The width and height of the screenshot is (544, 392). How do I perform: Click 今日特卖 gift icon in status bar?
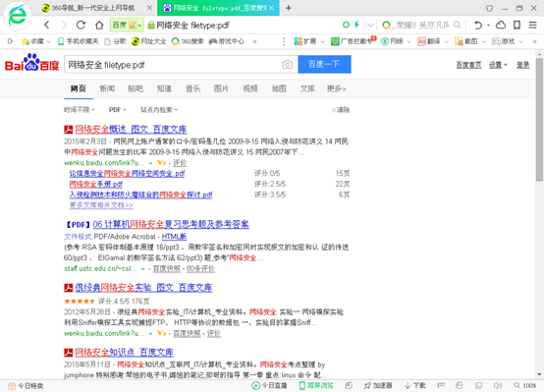(26, 386)
